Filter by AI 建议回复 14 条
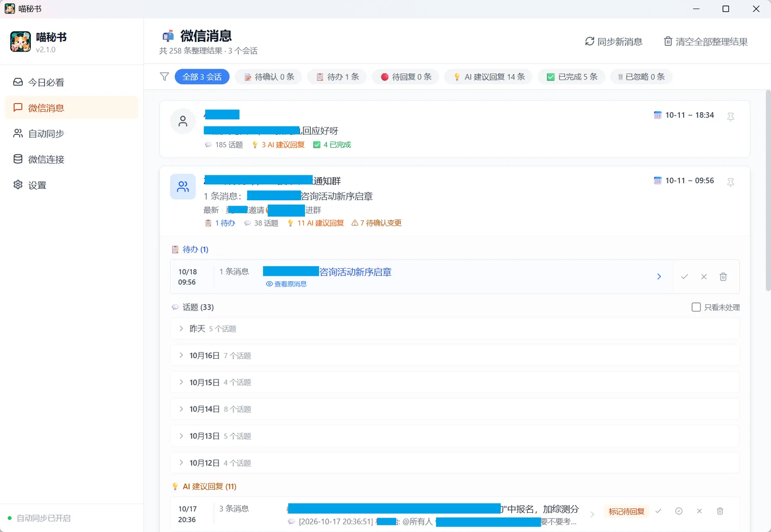Viewport: 771px width, 532px height. click(489, 77)
